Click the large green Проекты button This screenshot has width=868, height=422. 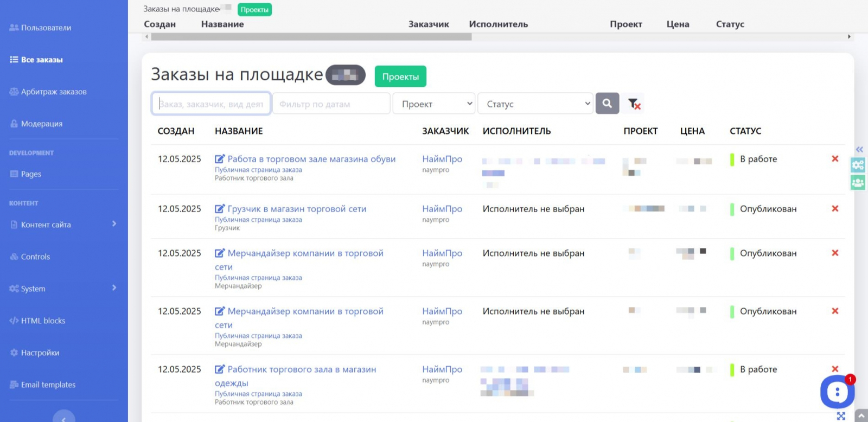coord(400,76)
